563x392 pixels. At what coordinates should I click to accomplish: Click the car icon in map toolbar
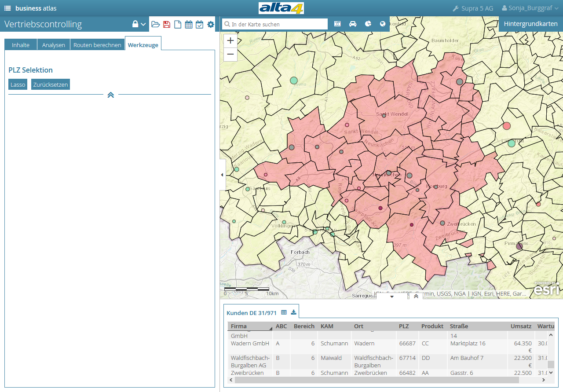click(353, 24)
